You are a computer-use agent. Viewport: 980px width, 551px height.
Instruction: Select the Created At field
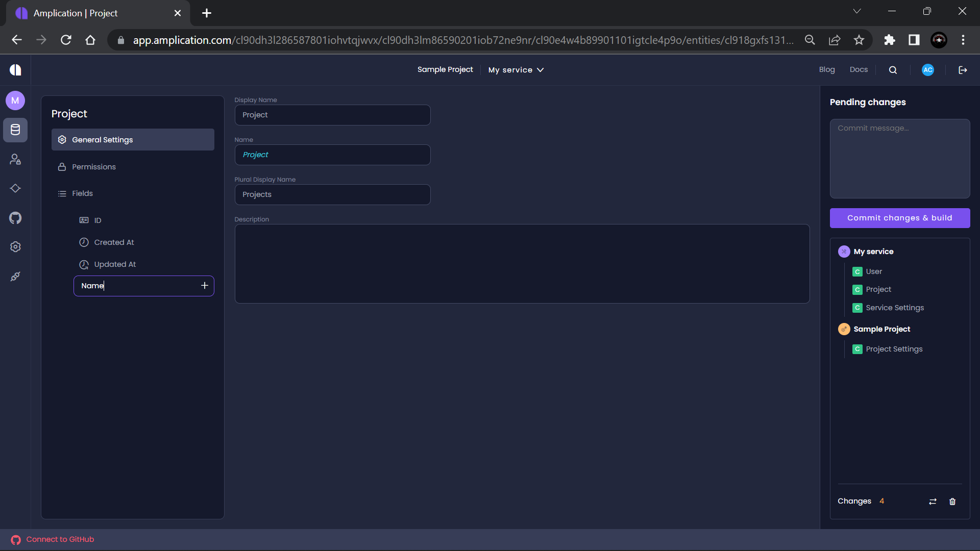[x=114, y=242]
